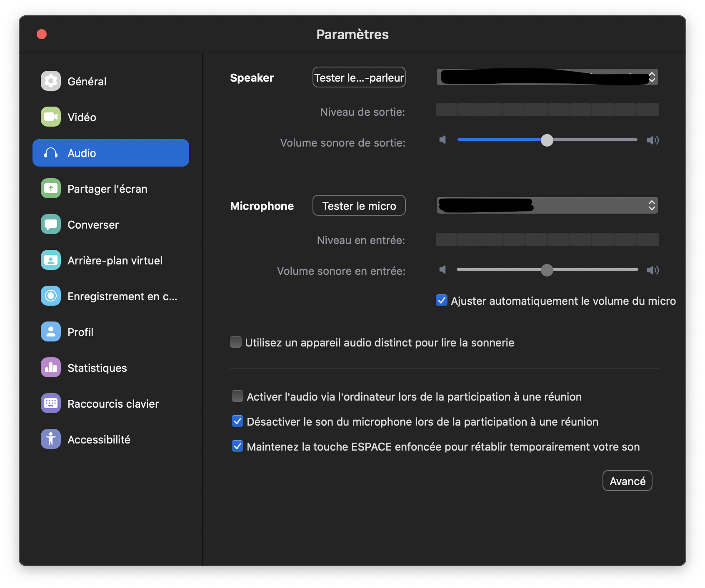
Task: Check Activer l'audio via l'ordinateur option
Action: [237, 396]
